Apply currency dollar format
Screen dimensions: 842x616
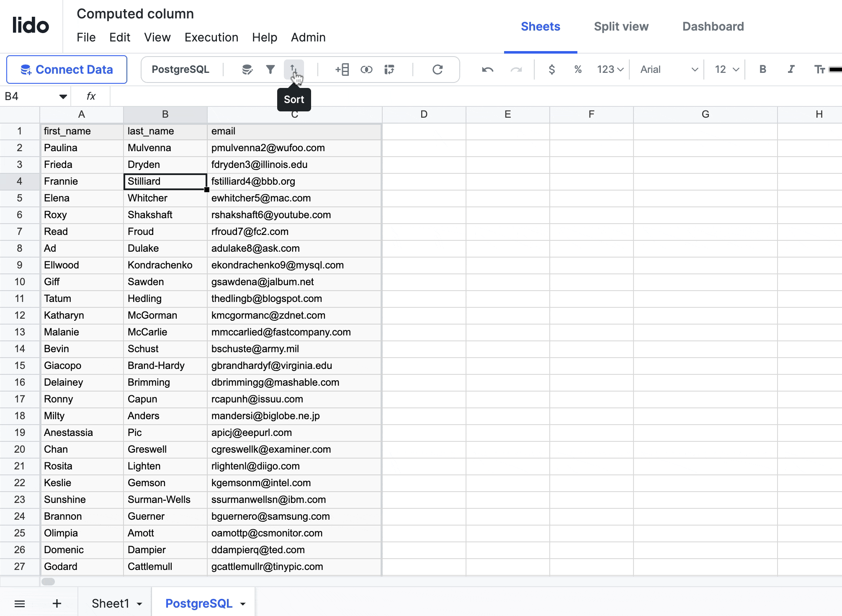point(552,70)
